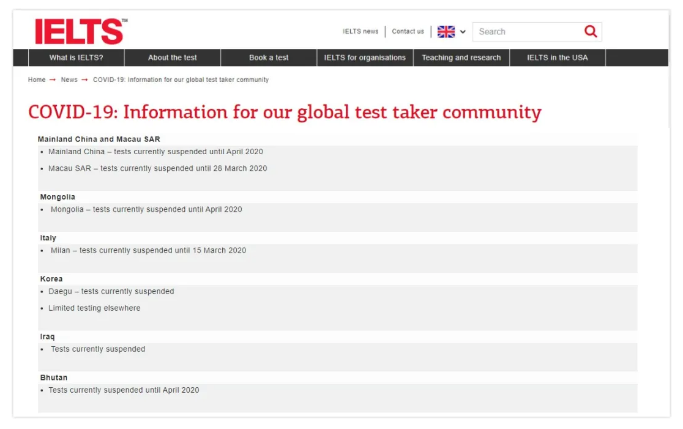The height and width of the screenshot is (429, 683).
Task: Open the Contact us link
Action: (408, 31)
